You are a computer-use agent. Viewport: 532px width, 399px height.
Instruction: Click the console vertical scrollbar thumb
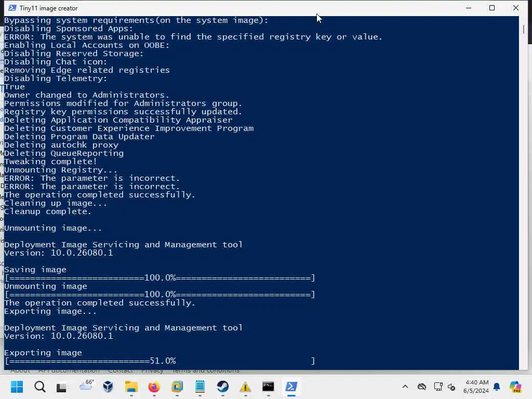point(524,29)
